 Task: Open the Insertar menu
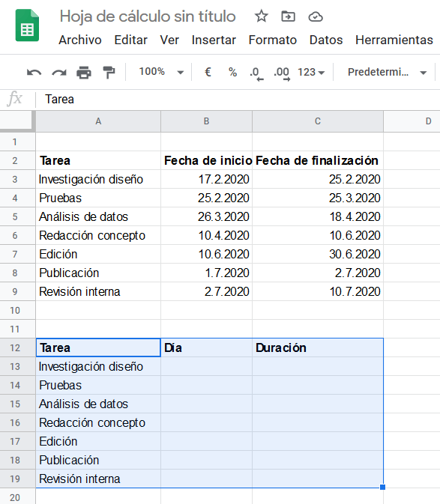(214, 40)
